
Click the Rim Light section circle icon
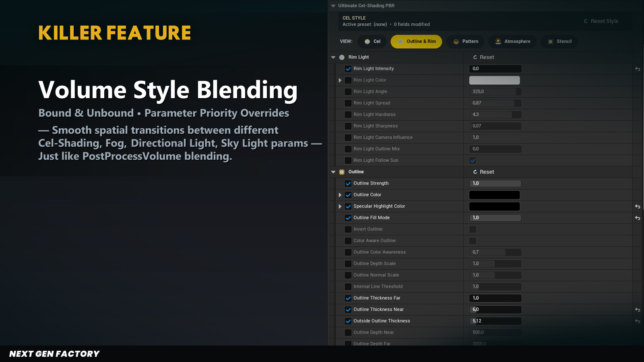tap(342, 57)
